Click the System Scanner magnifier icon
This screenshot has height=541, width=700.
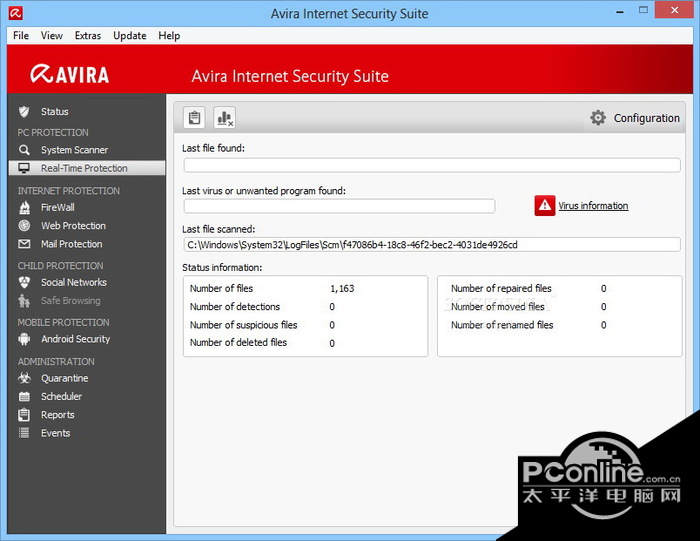[x=24, y=150]
